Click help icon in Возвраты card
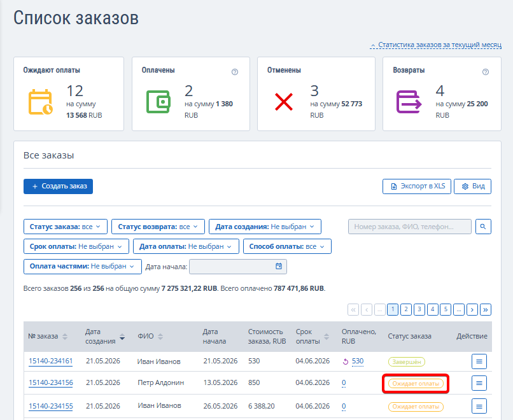The image size is (513, 420). coord(486,72)
